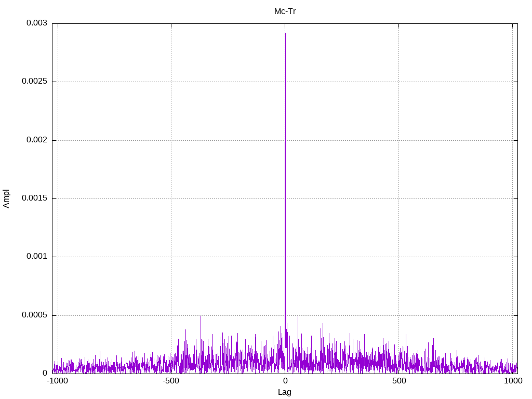Click the y-axis tick label 0.002
The height and width of the screenshot is (399, 532).
click(37, 140)
